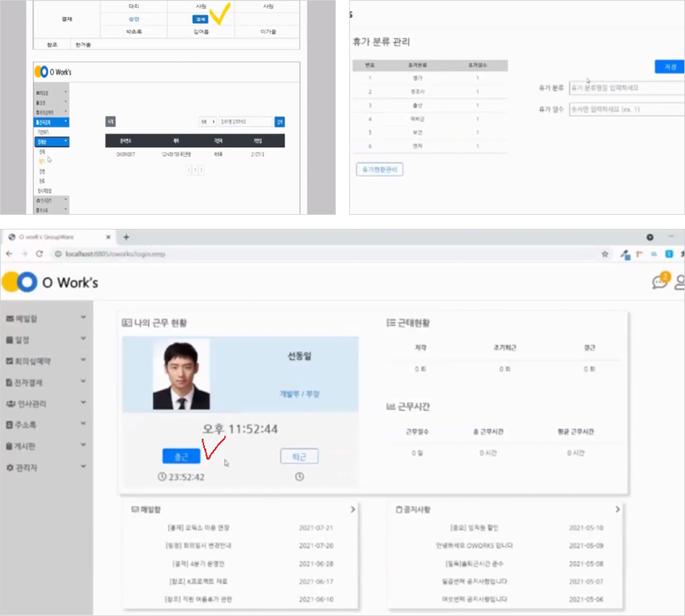Click the 인사관리 people icon in sidebar

(x=11, y=404)
